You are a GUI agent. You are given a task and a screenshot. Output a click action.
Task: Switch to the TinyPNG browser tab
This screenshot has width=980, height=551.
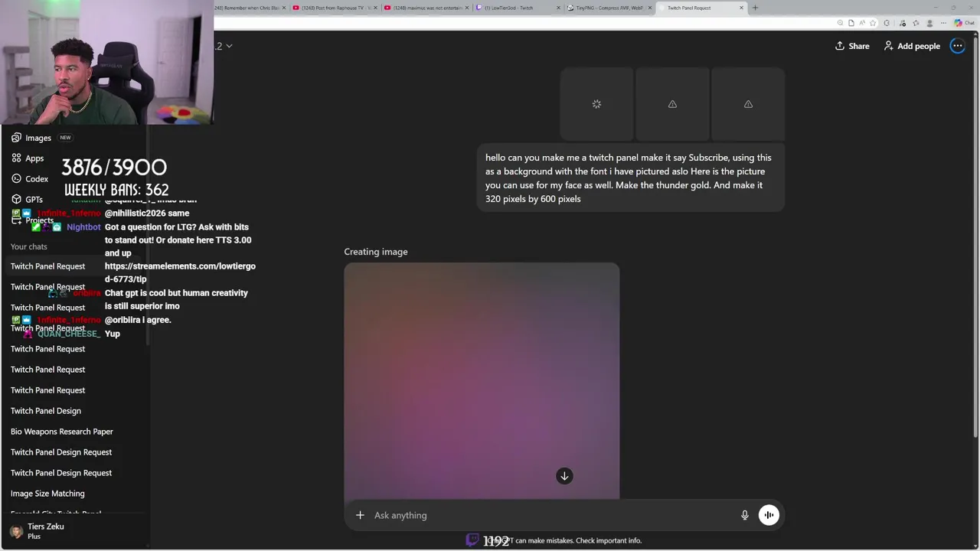(609, 8)
